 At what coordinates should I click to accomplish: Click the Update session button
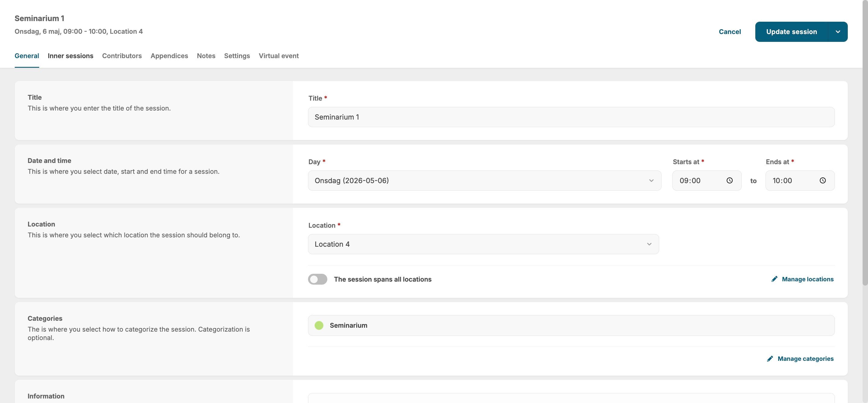click(791, 32)
